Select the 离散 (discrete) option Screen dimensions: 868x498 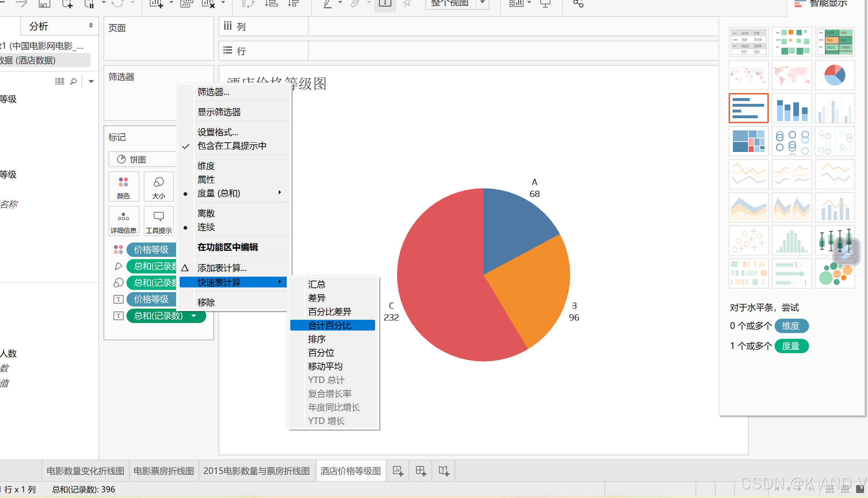point(206,213)
